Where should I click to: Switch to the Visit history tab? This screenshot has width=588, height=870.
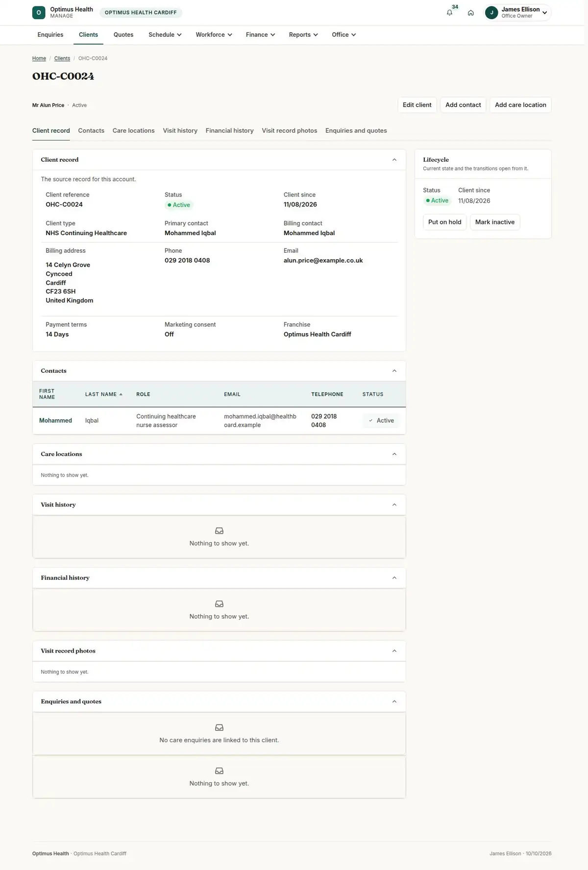pos(180,131)
